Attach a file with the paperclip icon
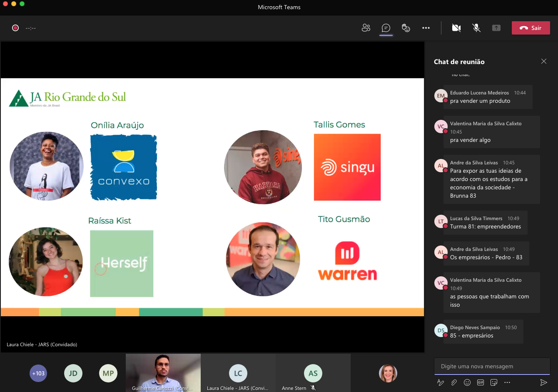 click(x=454, y=382)
